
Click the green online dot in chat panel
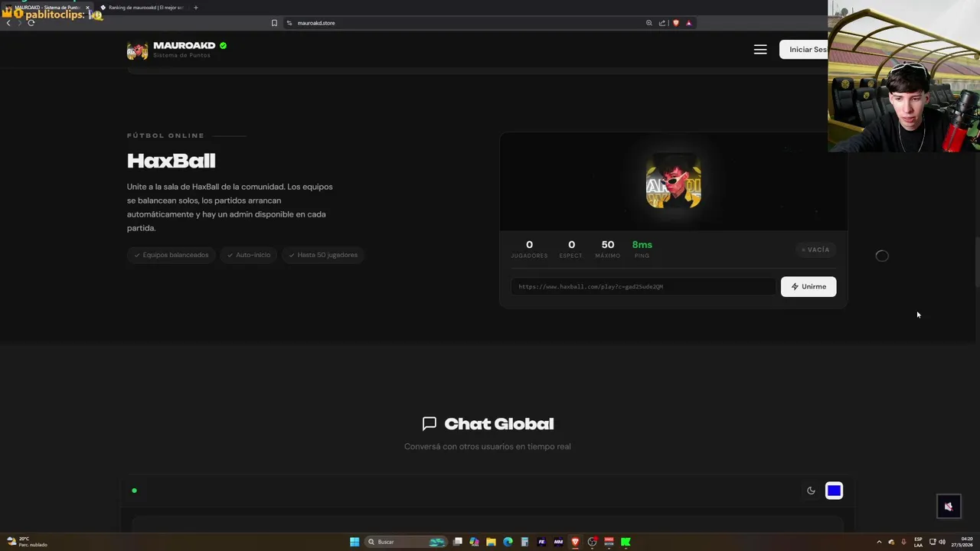coord(134,491)
